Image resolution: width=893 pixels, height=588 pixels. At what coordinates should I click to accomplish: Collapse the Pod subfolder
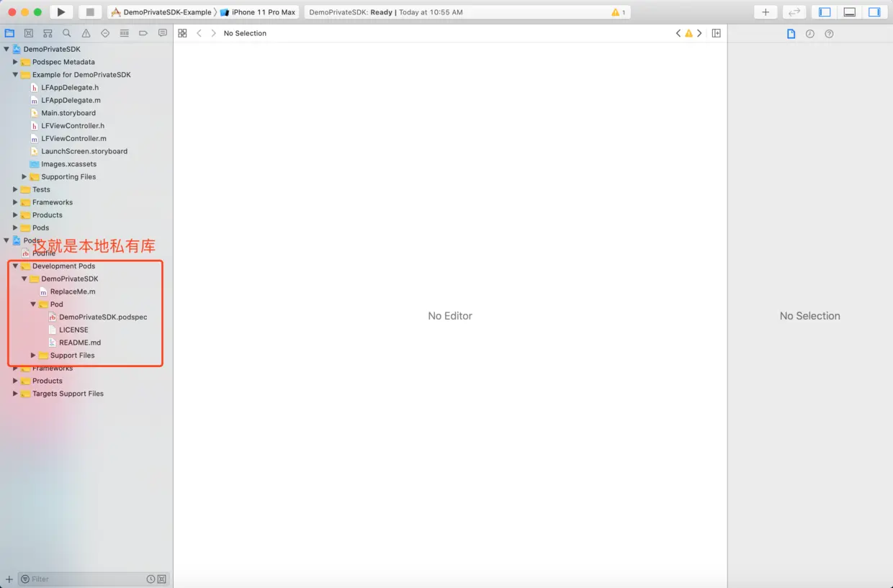(x=33, y=304)
